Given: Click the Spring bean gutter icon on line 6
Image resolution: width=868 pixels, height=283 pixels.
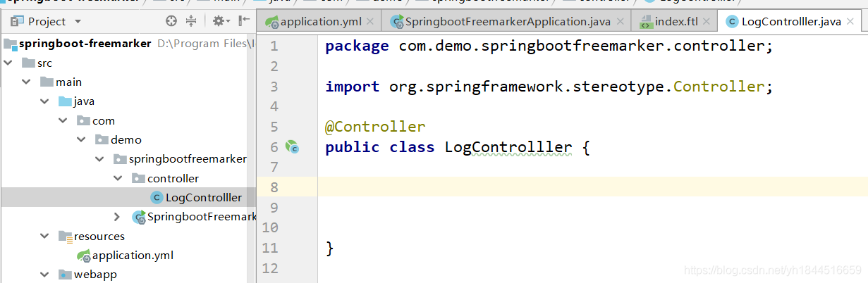Looking at the screenshot, I should [292, 147].
